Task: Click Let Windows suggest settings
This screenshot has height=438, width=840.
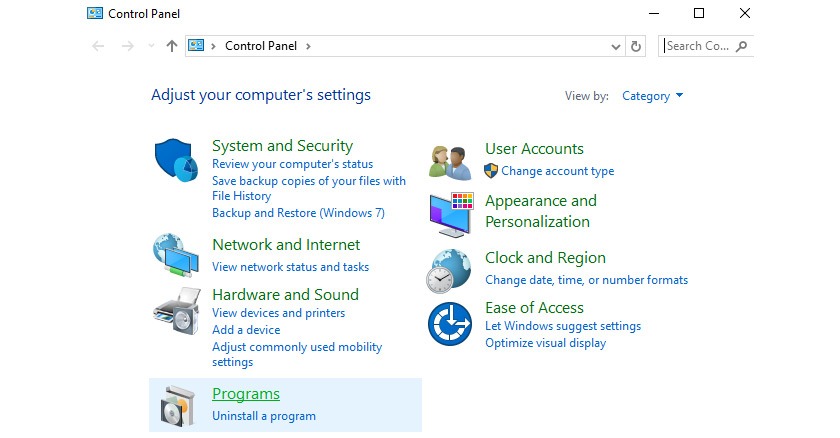Action: tap(563, 326)
